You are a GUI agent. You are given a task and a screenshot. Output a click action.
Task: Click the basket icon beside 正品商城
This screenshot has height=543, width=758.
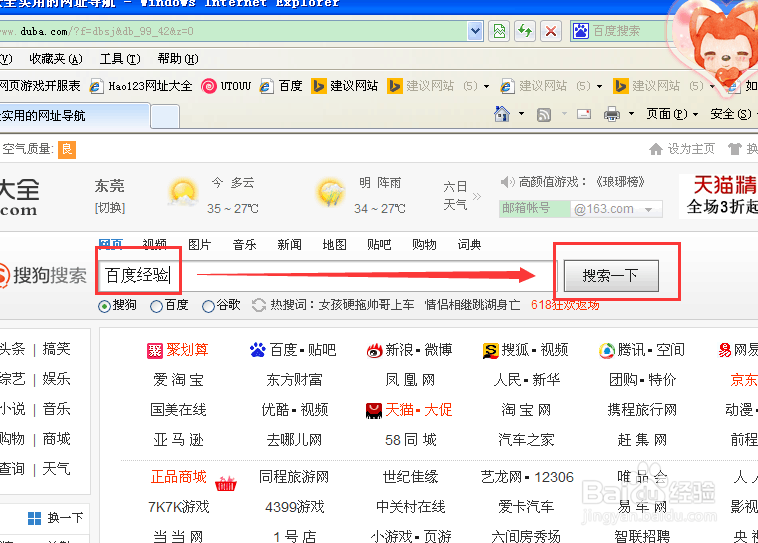click(x=226, y=483)
